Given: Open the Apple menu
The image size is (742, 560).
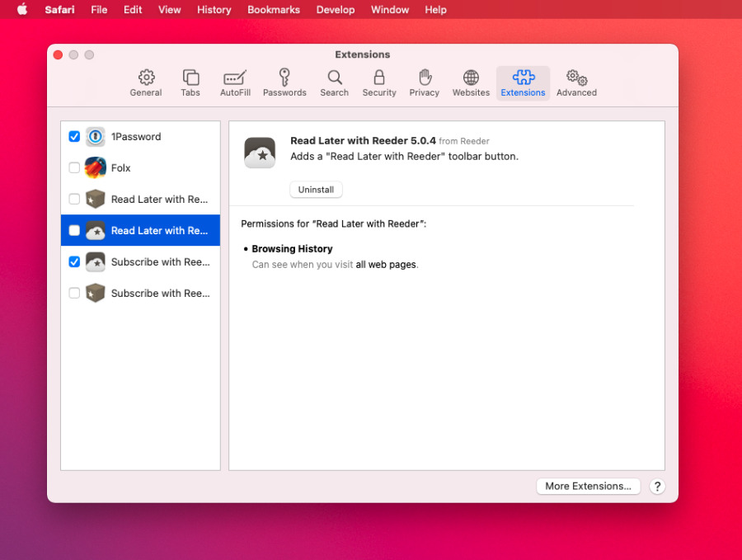Looking at the screenshot, I should click(x=22, y=9).
